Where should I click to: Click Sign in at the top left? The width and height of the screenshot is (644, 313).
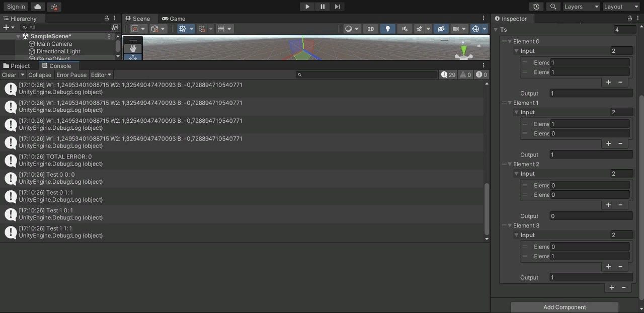pos(15,7)
